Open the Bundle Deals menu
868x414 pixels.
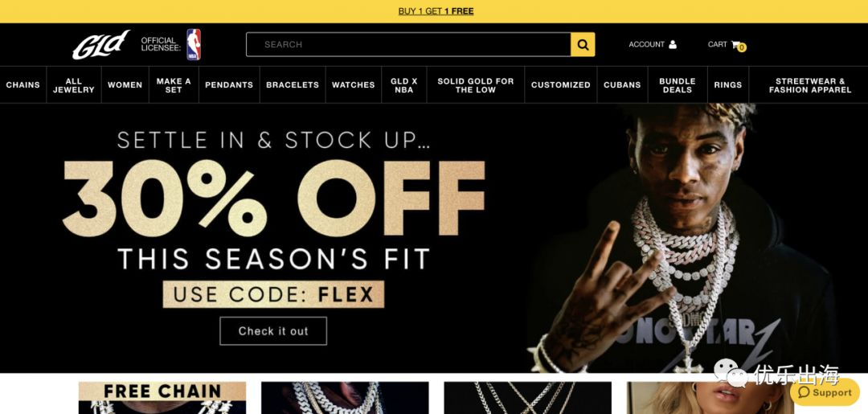click(678, 84)
